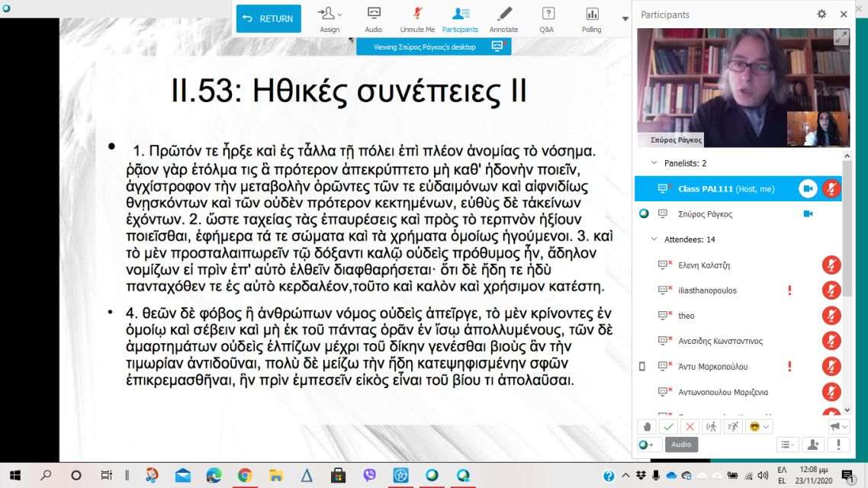868x488 pixels.
Task: Open the participants panel settings gear
Action: point(821,14)
